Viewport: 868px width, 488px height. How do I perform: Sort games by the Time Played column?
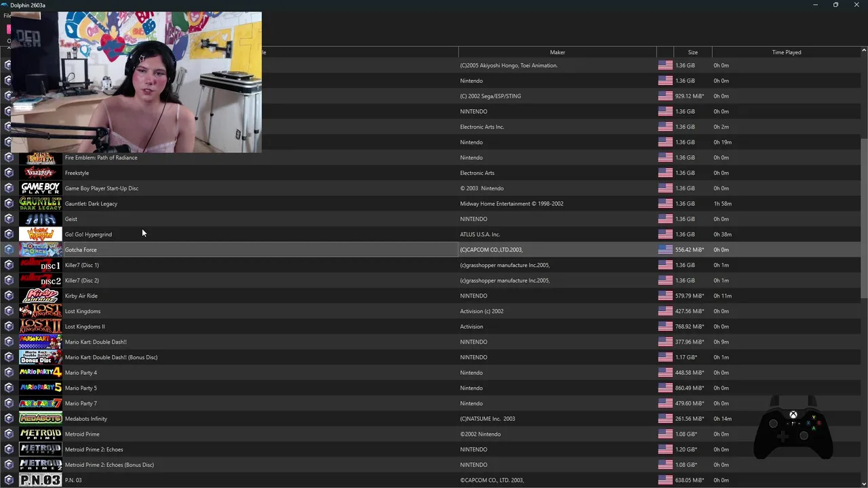[787, 52]
